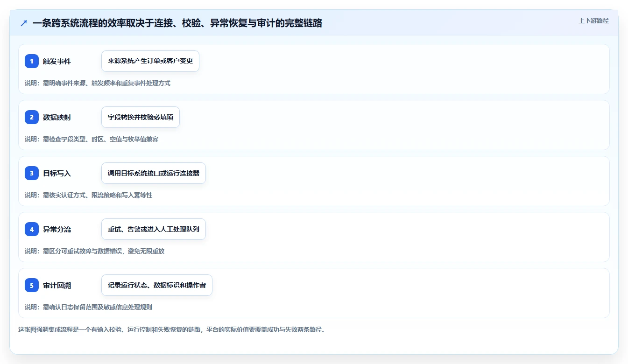Click the note about 限流策略和写入幂等性
The width and height of the screenshot is (628, 364).
pyautogui.click(x=89, y=195)
